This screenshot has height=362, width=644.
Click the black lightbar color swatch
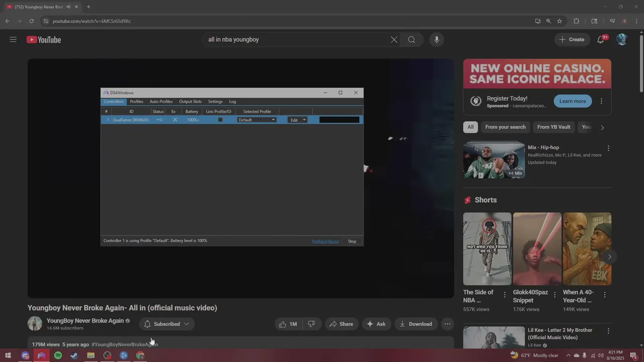coord(339,120)
